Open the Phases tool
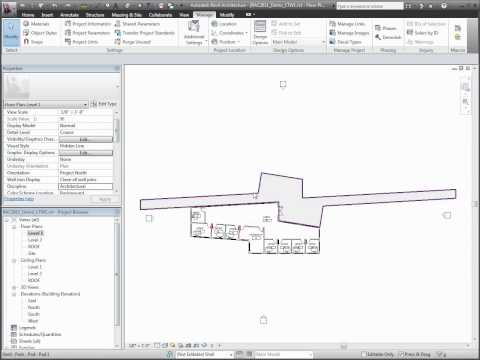 pos(386,28)
